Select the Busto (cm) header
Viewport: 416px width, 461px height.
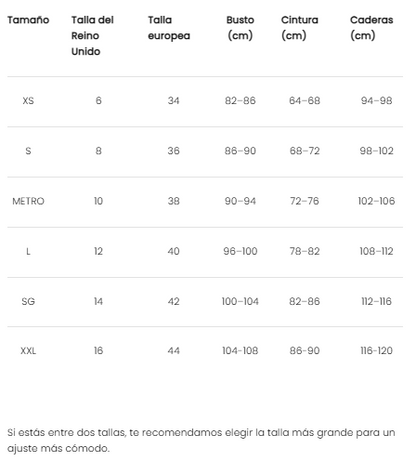point(240,28)
